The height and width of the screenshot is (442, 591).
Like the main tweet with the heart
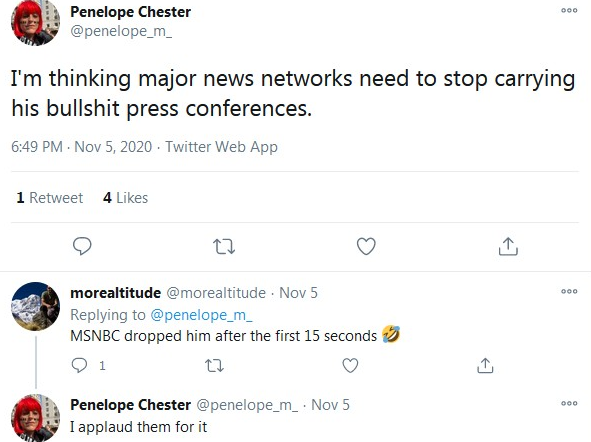pos(366,246)
